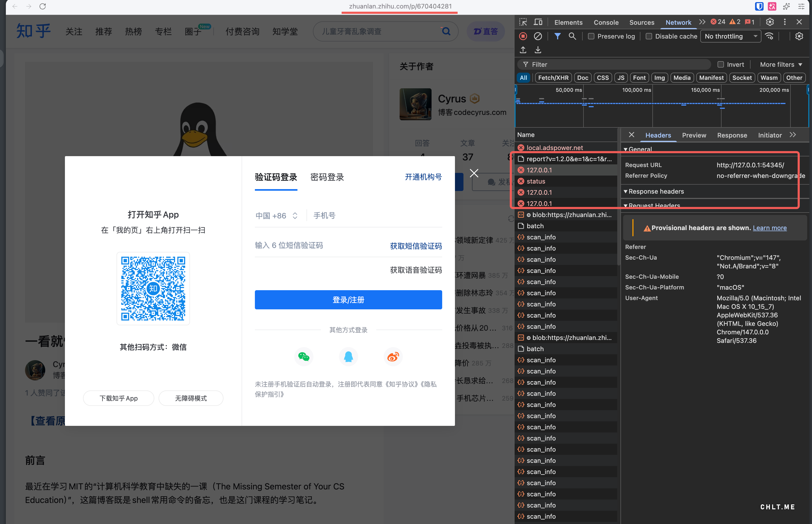
Task: Stop recording network log
Action: pos(523,36)
